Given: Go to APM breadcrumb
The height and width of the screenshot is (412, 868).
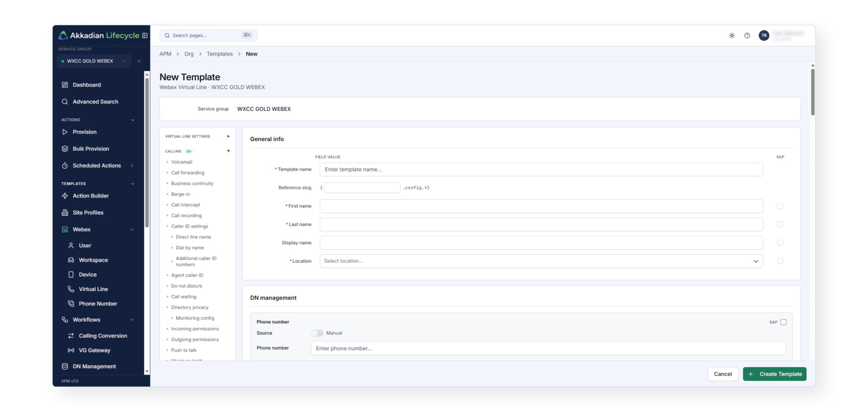Looking at the screenshot, I should pyautogui.click(x=165, y=54).
